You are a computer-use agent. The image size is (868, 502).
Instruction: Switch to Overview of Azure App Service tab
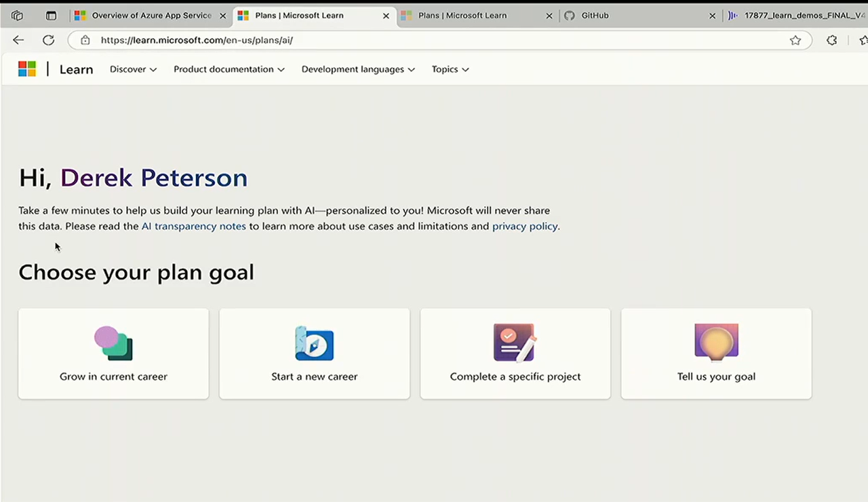[151, 16]
